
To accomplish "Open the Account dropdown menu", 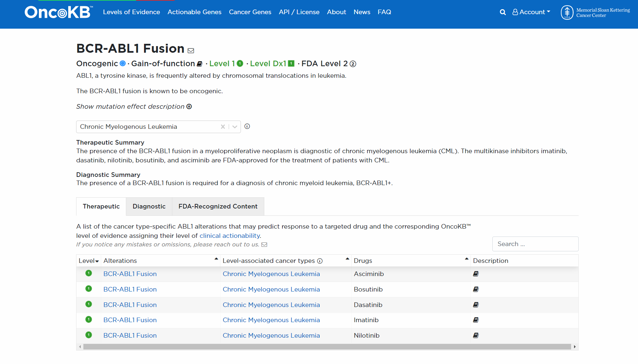I will [531, 12].
